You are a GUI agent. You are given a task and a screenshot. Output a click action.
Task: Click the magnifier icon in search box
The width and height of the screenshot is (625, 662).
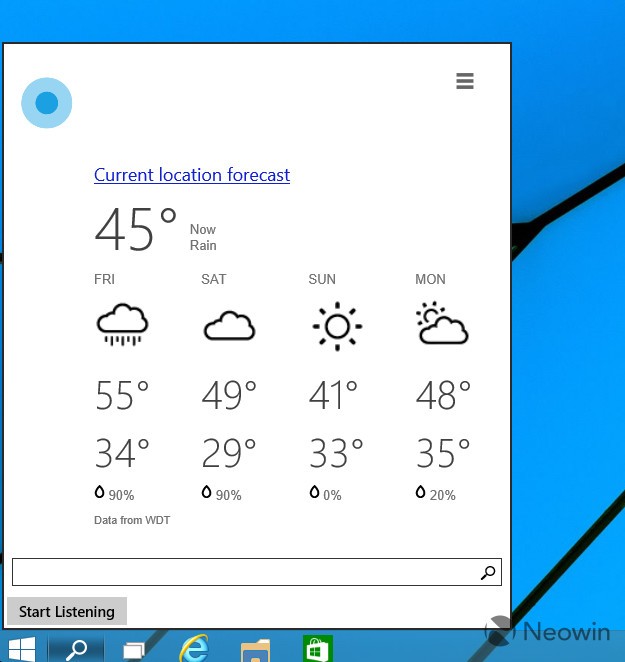pos(488,573)
